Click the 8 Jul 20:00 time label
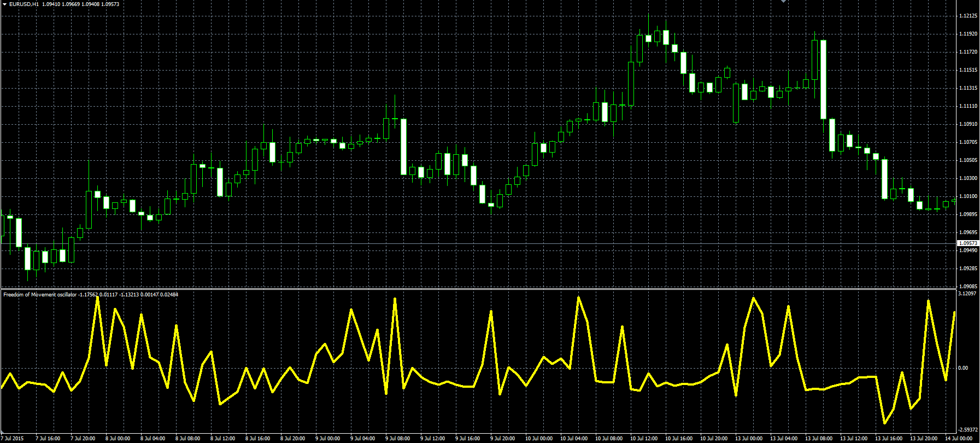The height and width of the screenshot is (443, 980). [293, 439]
